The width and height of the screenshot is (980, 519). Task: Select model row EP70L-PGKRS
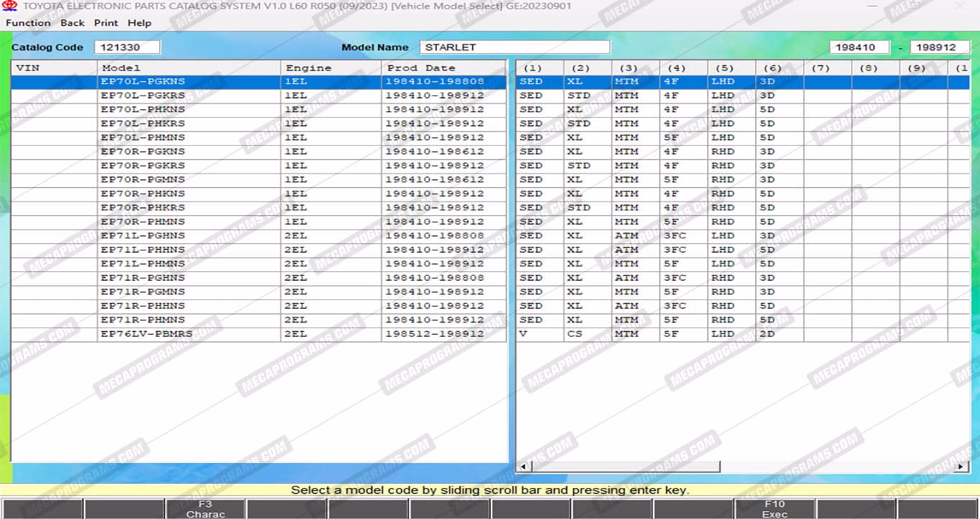coord(143,95)
